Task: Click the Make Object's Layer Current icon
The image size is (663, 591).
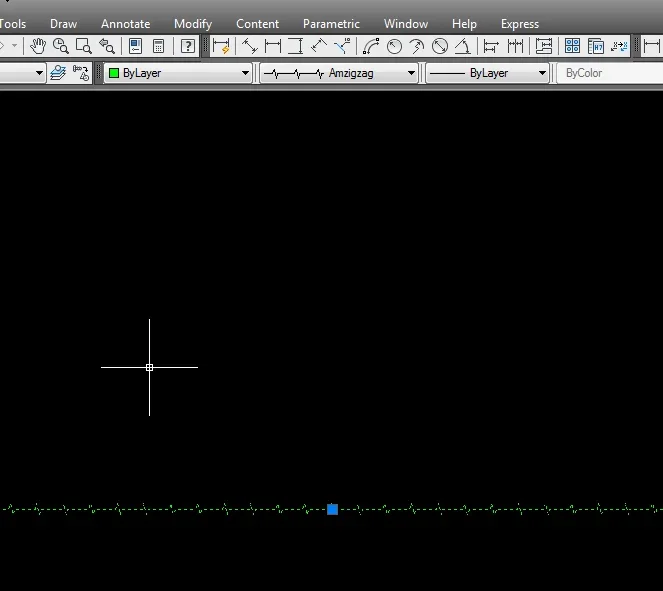Action: [x=81, y=73]
